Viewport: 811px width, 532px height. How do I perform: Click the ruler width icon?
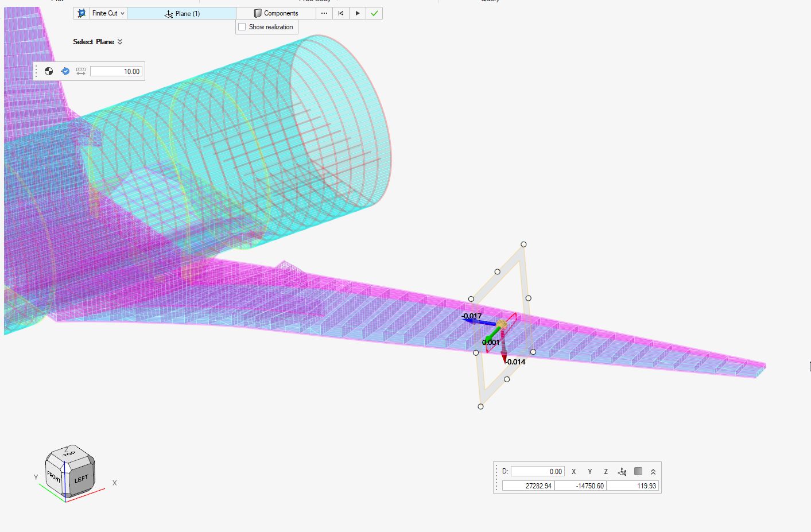click(81, 71)
